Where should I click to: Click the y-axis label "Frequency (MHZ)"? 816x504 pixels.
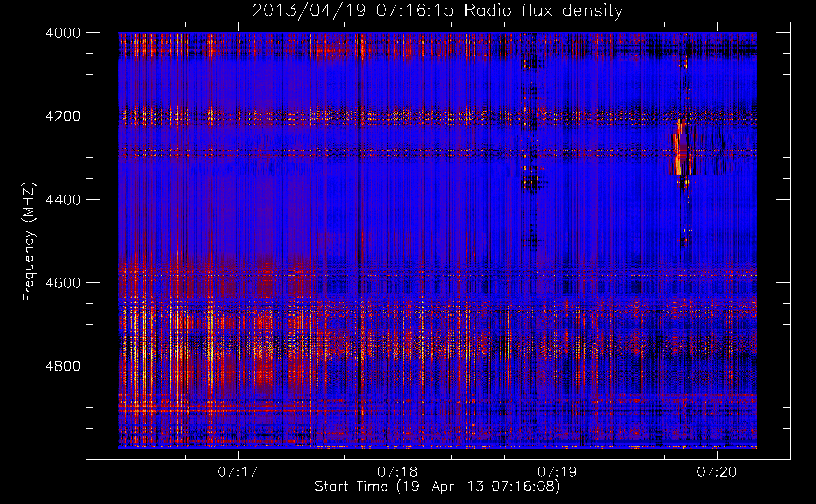[x=29, y=242]
